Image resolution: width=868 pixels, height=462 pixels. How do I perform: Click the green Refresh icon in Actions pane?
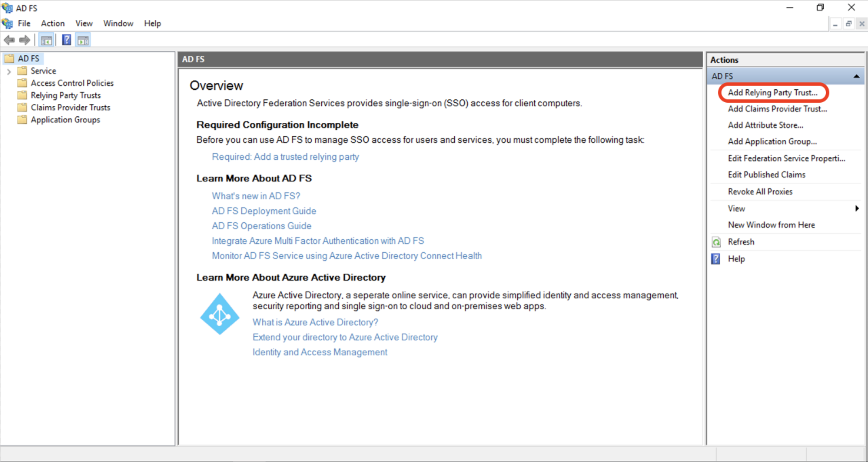717,242
